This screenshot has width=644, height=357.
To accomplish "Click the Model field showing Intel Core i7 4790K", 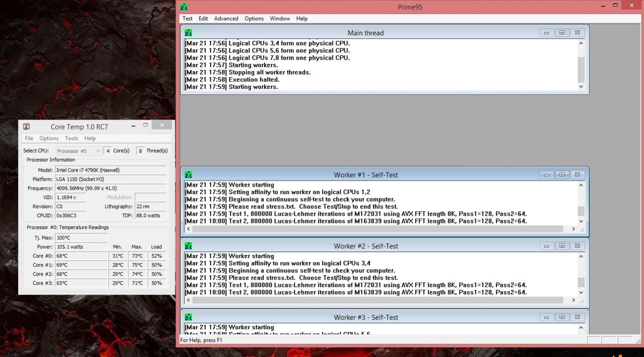I will (110, 170).
